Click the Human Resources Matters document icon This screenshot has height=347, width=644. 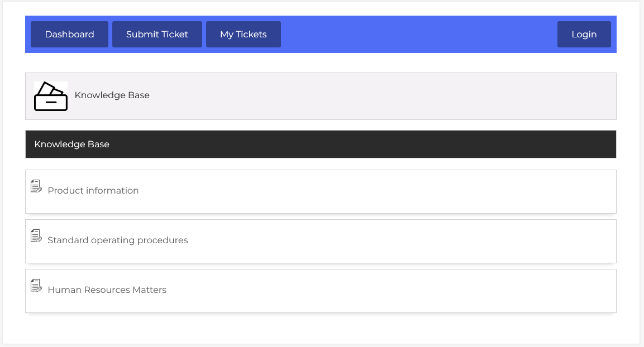(x=36, y=286)
